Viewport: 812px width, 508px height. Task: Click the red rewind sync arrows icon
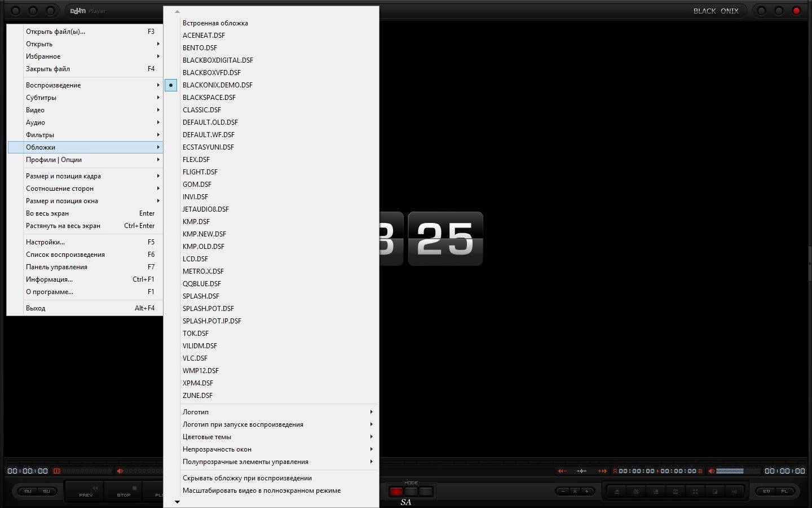[562, 471]
